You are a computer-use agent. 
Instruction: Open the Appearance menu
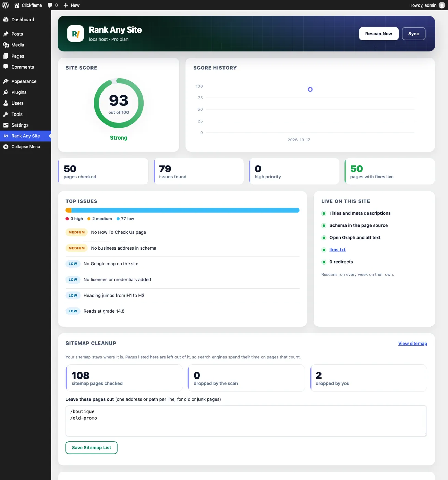(25, 81)
